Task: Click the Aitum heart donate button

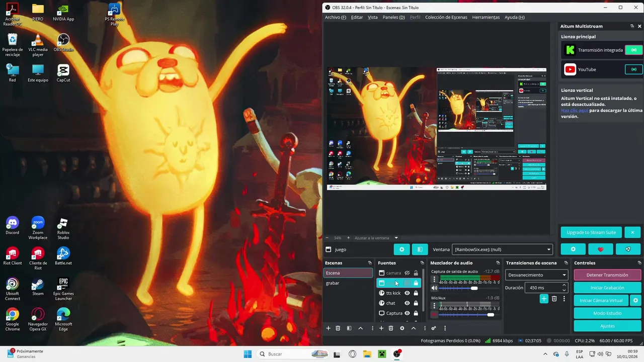Action: point(601,249)
